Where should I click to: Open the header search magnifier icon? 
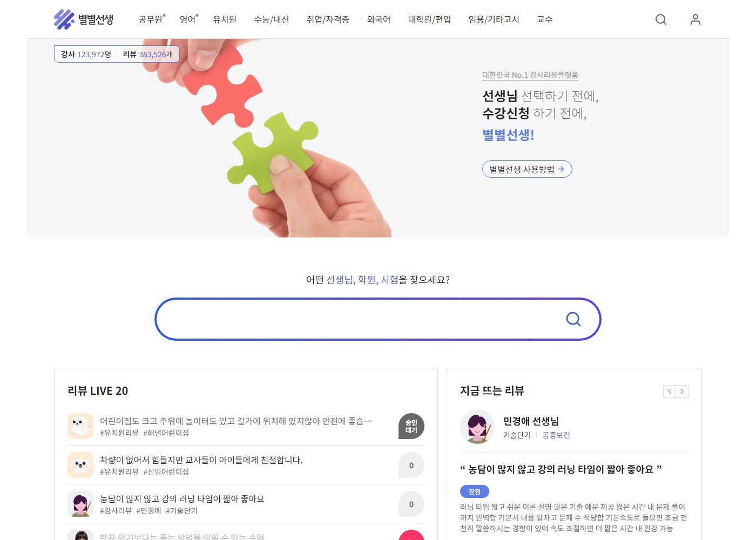661,19
